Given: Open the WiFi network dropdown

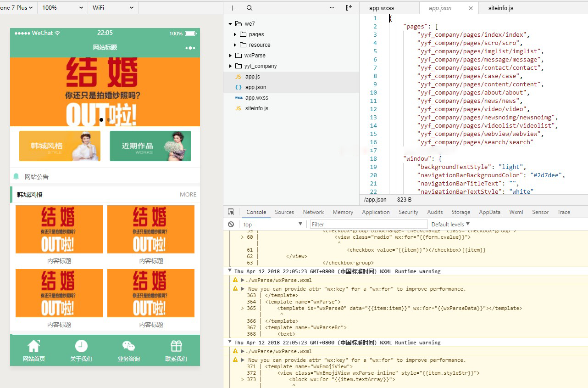Looking at the screenshot, I should (x=113, y=8).
